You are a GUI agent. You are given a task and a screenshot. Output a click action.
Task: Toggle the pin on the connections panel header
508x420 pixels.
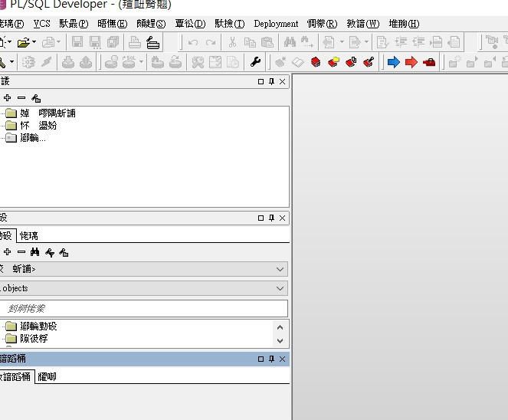tap(271, 81)
